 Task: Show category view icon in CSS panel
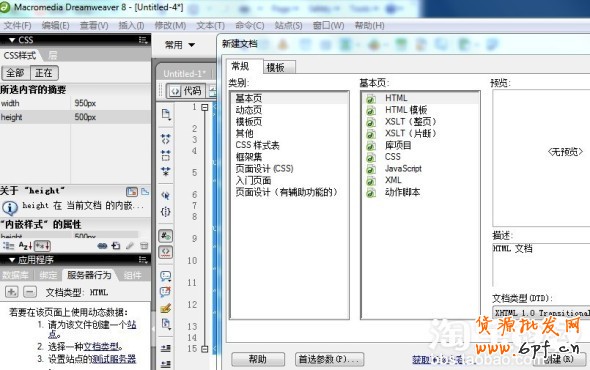point(8,246)
